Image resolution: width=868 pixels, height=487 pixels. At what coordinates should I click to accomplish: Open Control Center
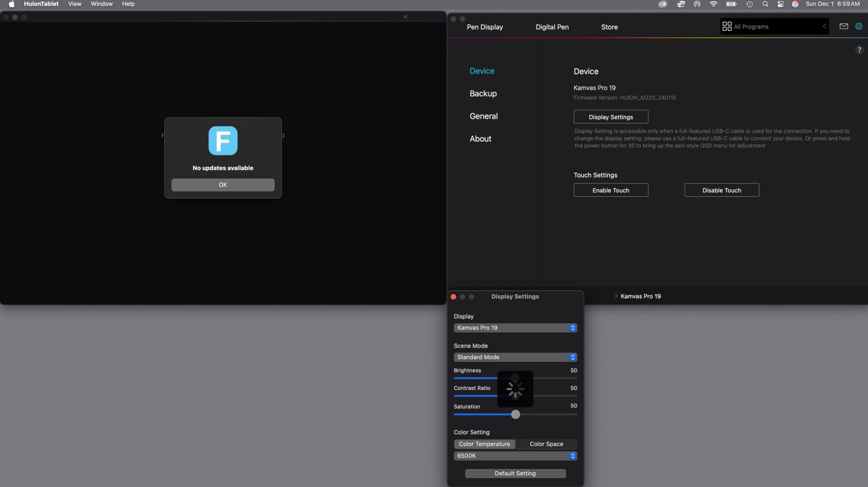pyautogui.click(x=781, y=4)
